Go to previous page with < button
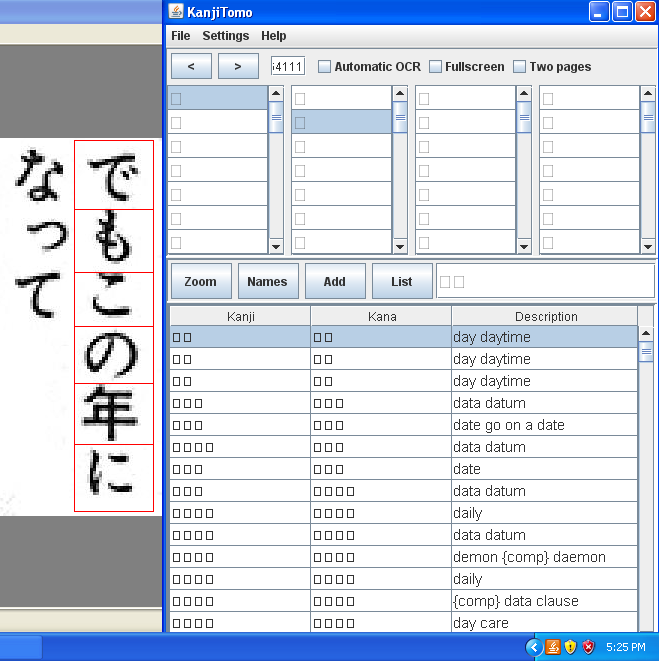 [x=191, y=66]
